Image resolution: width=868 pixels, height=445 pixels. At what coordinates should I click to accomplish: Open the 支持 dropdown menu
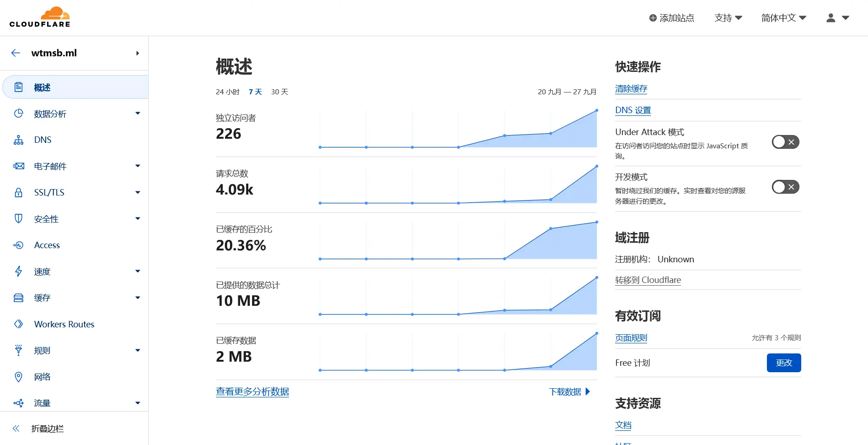tap(728, 18)
